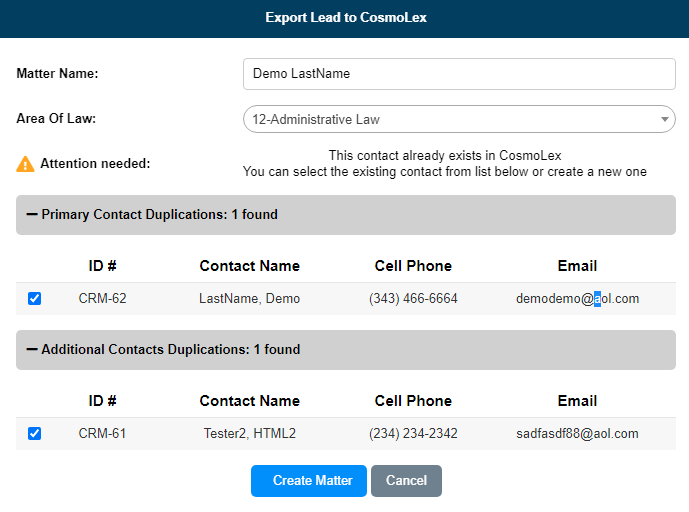Click the orange Attention needed warning icon
This screenshot has width=689, height=512.
[25, 164]
